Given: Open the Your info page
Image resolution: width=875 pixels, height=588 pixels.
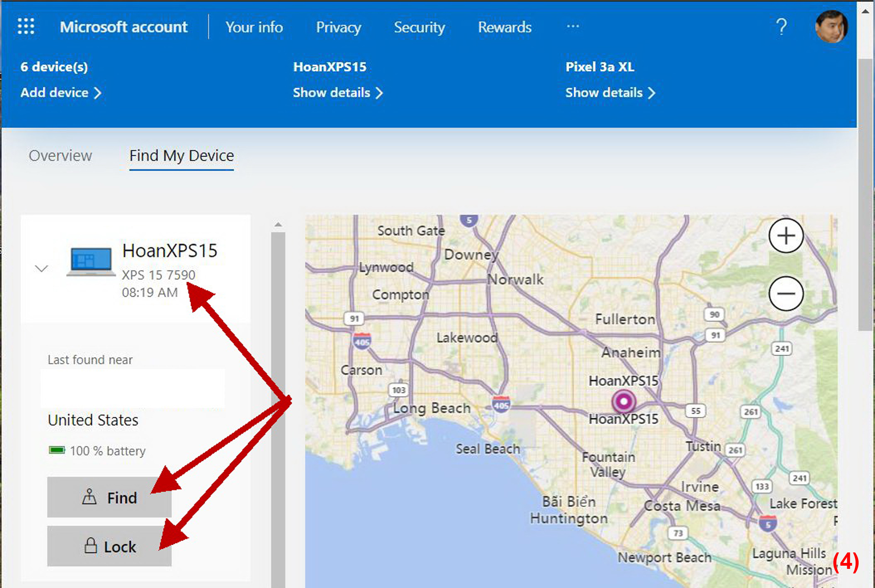Looking at the screenshot, I should coord(254,27).
